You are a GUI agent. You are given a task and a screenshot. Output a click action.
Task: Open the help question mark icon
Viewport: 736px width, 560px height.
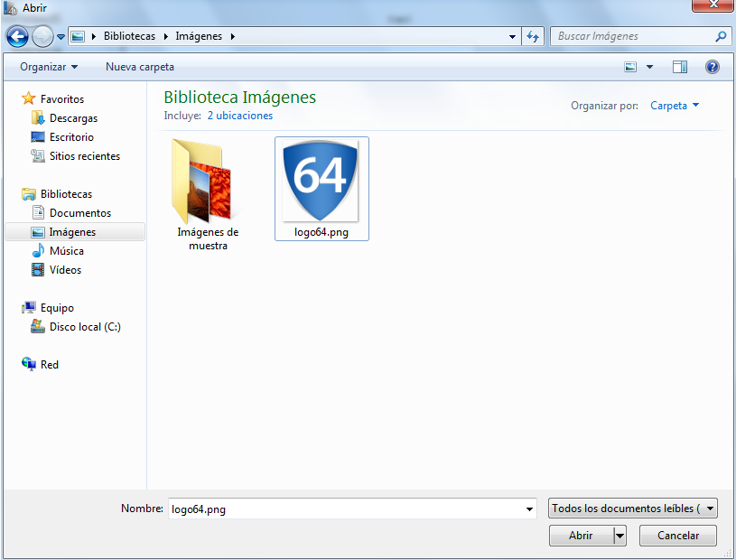712,67
